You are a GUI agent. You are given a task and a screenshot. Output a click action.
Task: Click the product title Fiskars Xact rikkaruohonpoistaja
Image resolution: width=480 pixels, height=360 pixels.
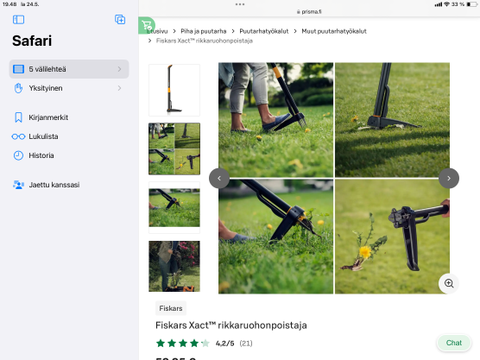[x=231, y=325]
